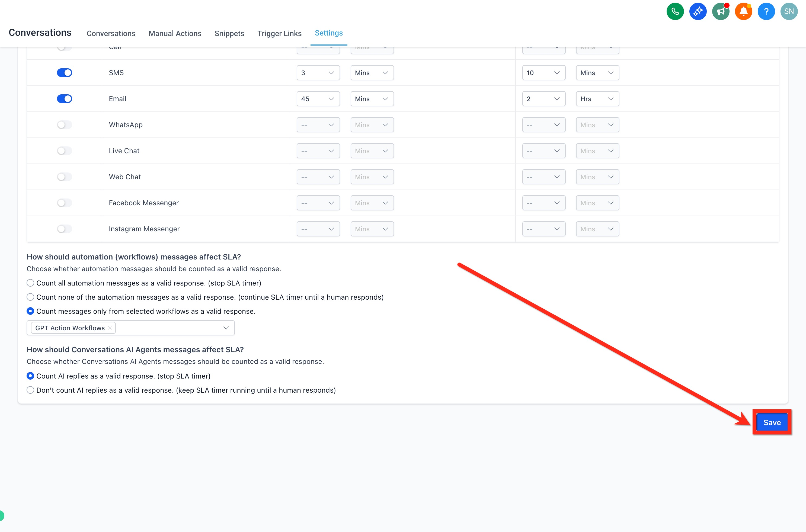The width and height of the screenshot is (806, 532).
Task: Switch to the Manual Actions tab
Action: (175, 33)
